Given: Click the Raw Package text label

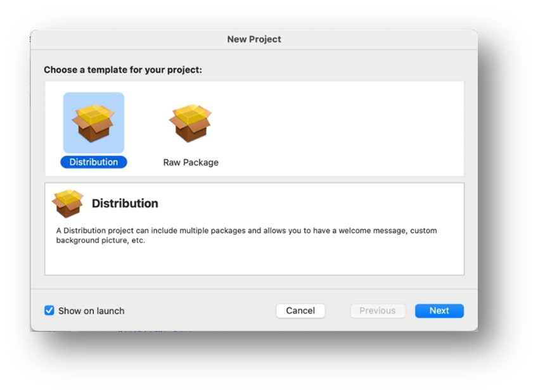Looking at the screenshot, I should click(189, 161).
